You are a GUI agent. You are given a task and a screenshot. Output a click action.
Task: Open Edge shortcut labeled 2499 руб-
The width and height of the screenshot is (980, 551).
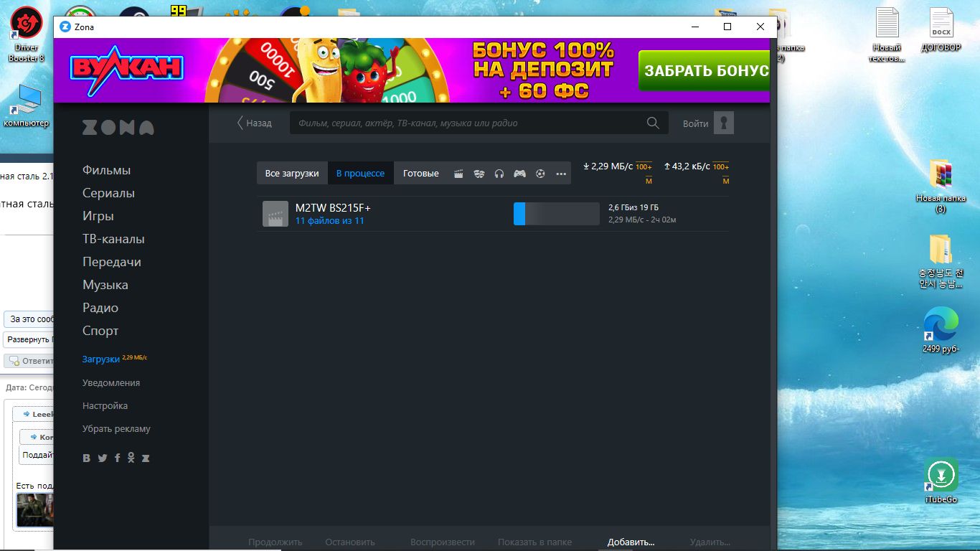(941, 330)
